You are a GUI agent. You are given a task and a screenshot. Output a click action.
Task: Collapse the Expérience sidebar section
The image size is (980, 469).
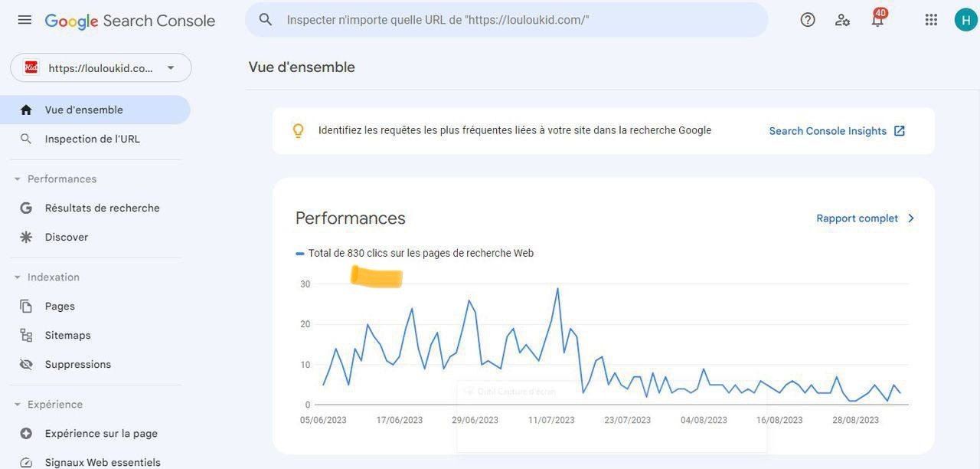pos(18,405)
